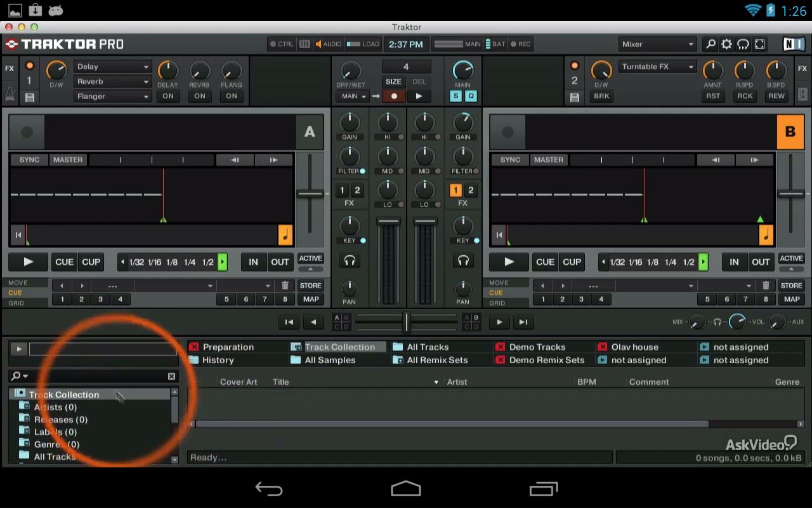Viewport: 812px width, 508px height.
Task: Start Loop Recorder with the red record button
Action: point(394,96)
